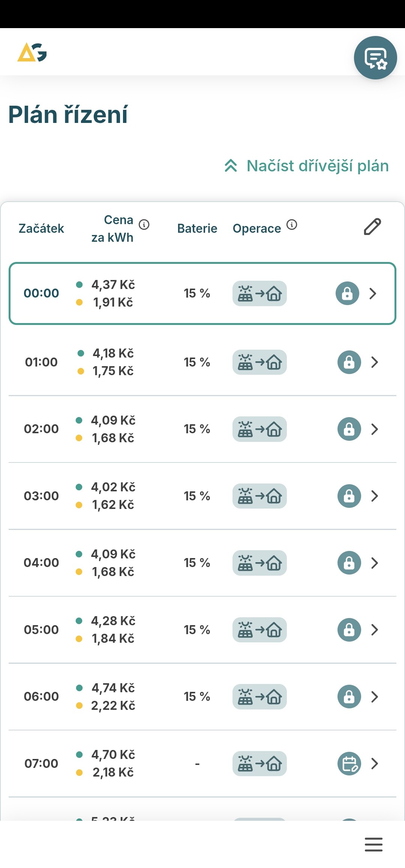Click solar-to-home operation icon at 05:00
Viewport: 405px width, 868px height.
(x=259, y=630)
